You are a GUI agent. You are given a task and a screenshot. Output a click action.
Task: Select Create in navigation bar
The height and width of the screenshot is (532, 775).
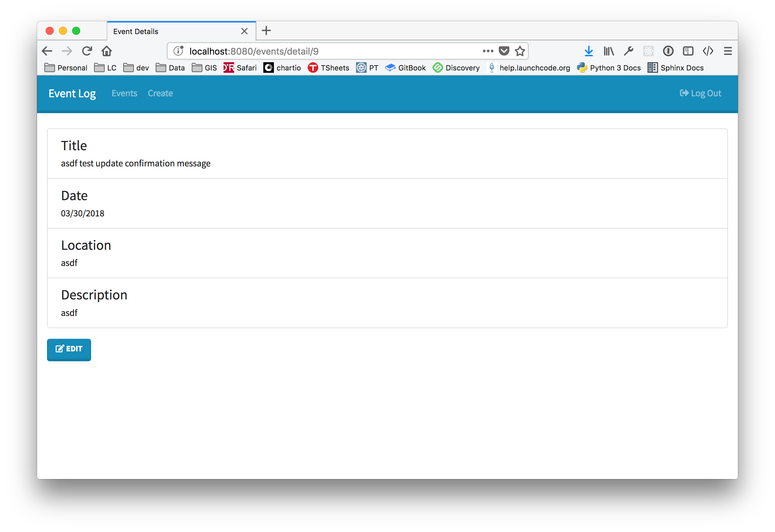pos(160,93)
